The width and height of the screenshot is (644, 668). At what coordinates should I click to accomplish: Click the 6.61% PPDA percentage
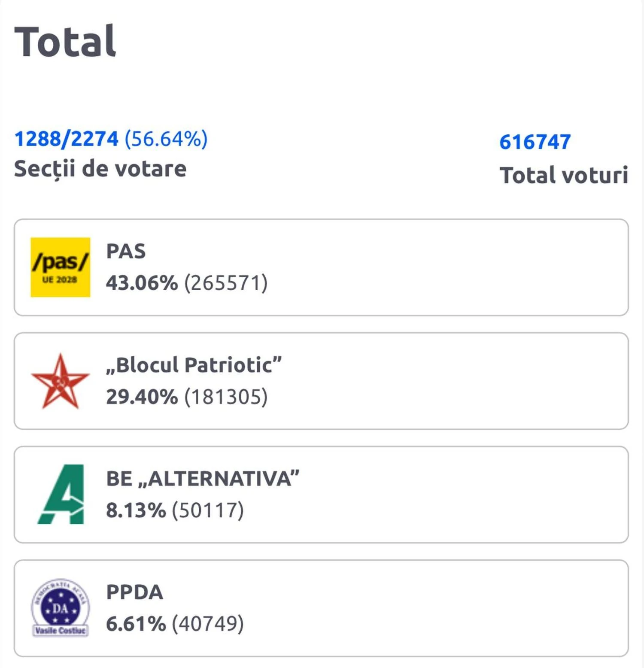coord(136,624)
